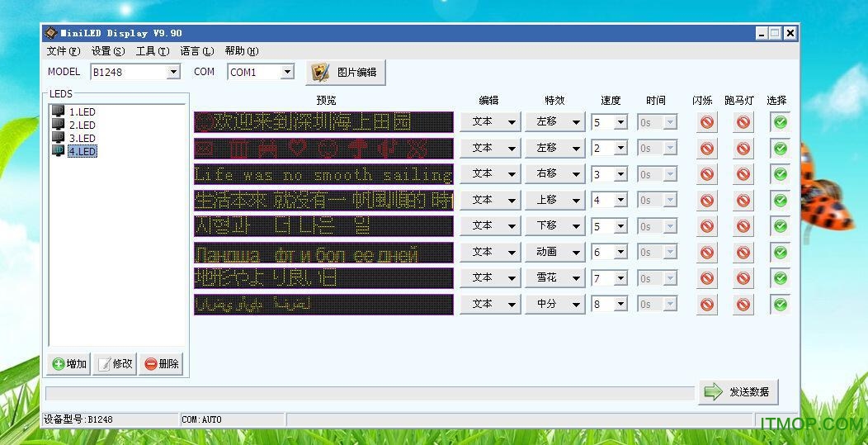The height and width of the screenshot is (445, 868).
Task: Uncheck the select box in the 上移 row
Action: (780, 200)
